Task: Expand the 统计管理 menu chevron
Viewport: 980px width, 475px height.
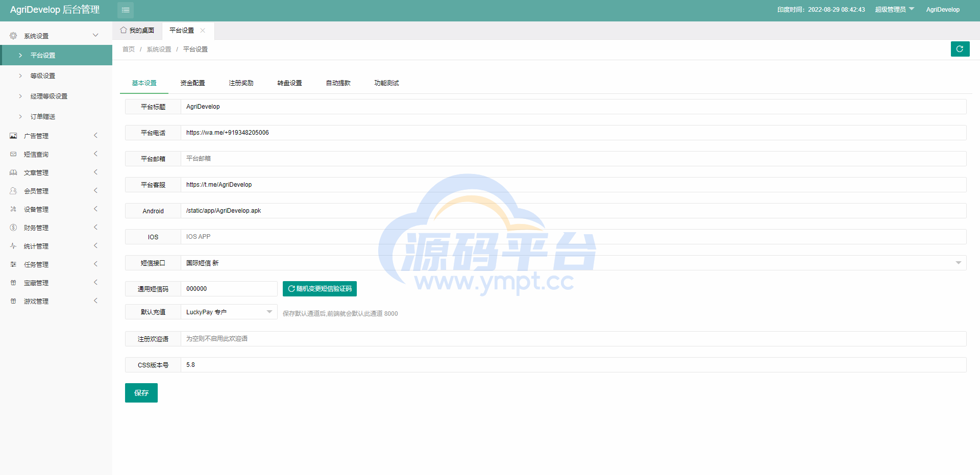Action: click(95, 245)
